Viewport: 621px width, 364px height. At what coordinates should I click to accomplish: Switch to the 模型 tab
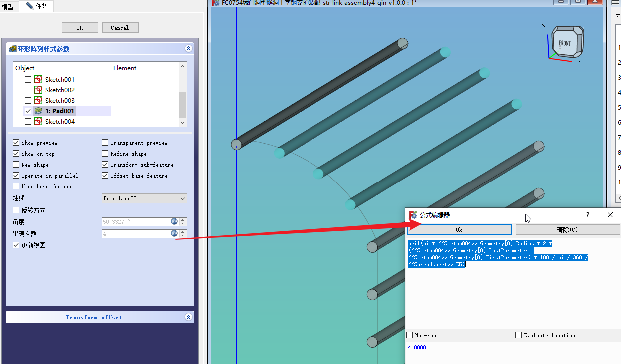click(x=8, y=7)
